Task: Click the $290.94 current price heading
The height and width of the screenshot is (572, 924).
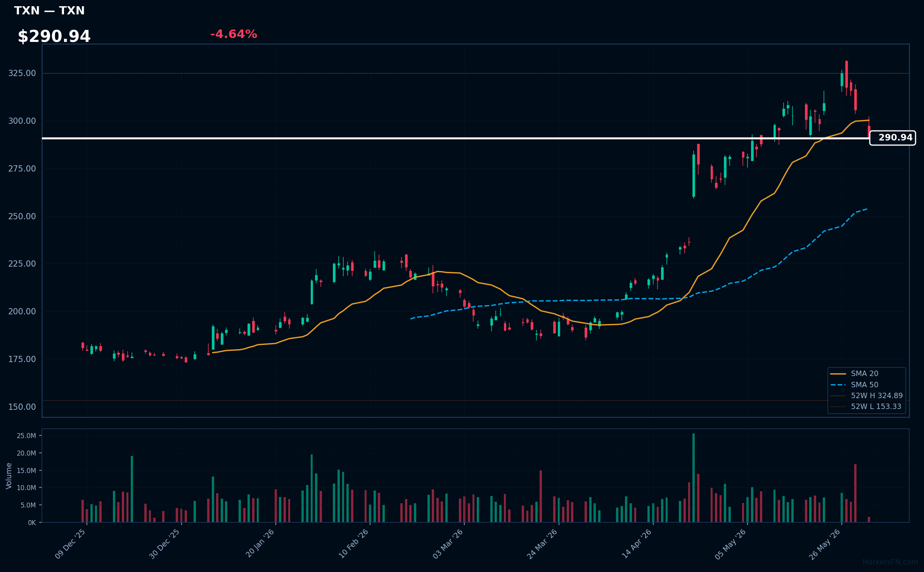Action: (x=54, y=36)
